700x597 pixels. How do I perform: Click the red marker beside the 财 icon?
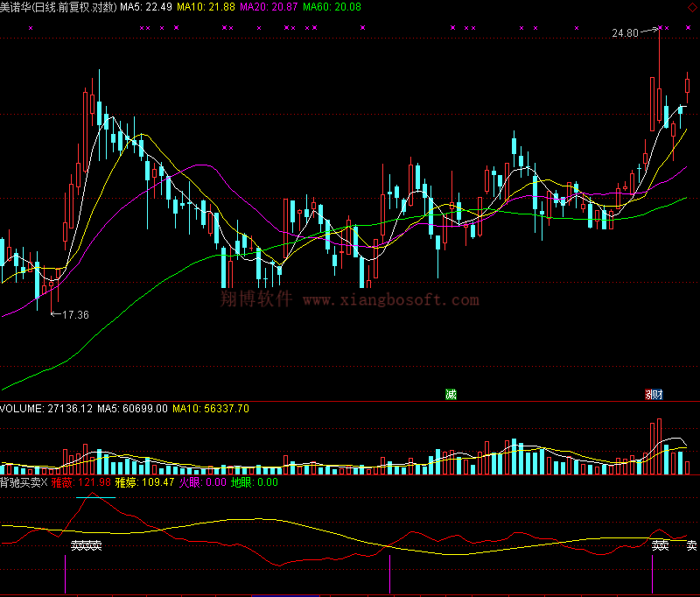coord(648,394)
